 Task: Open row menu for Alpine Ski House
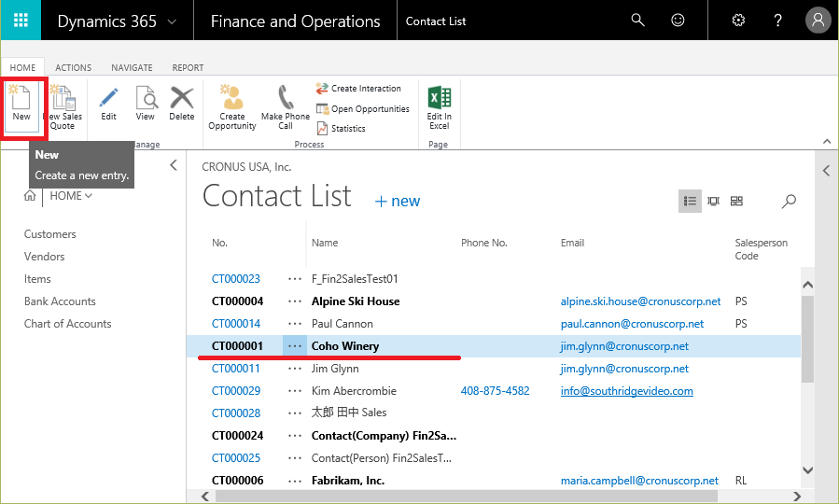[295, 301]
